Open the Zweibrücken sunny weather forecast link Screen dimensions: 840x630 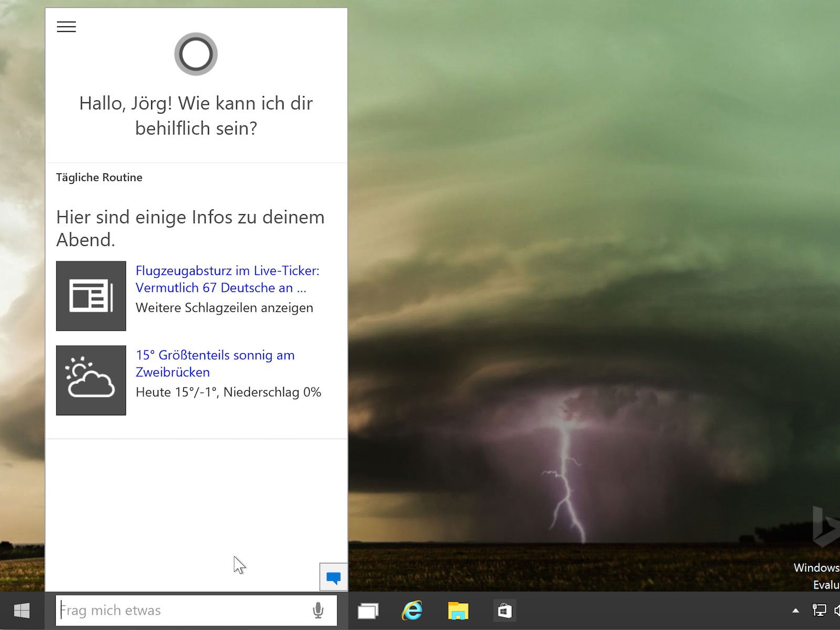(x=215, y=363)
